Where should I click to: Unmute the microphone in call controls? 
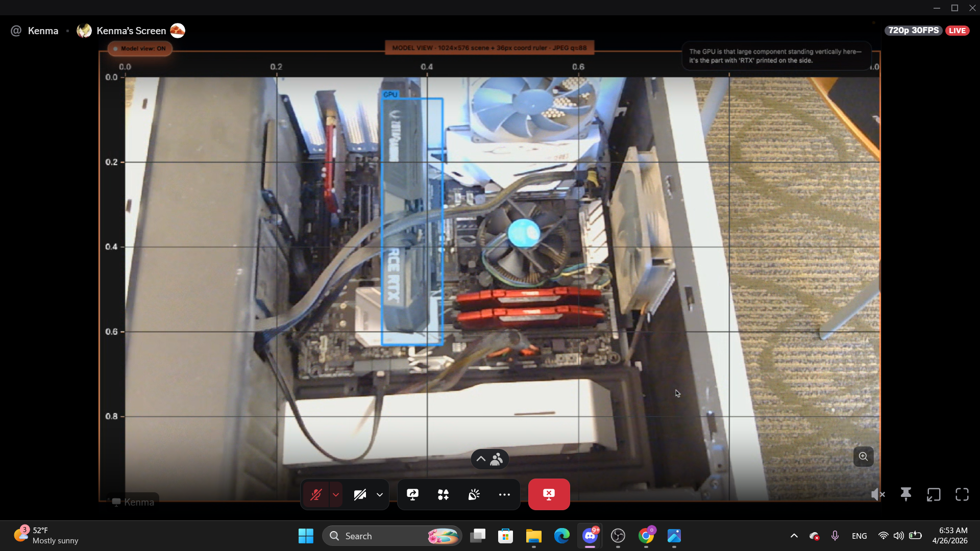tap(316, 494)
